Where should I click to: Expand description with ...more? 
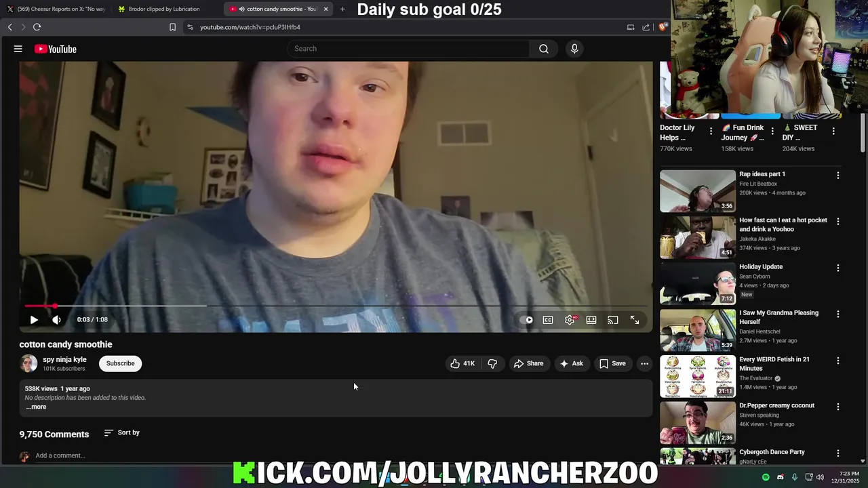point(36,407)
